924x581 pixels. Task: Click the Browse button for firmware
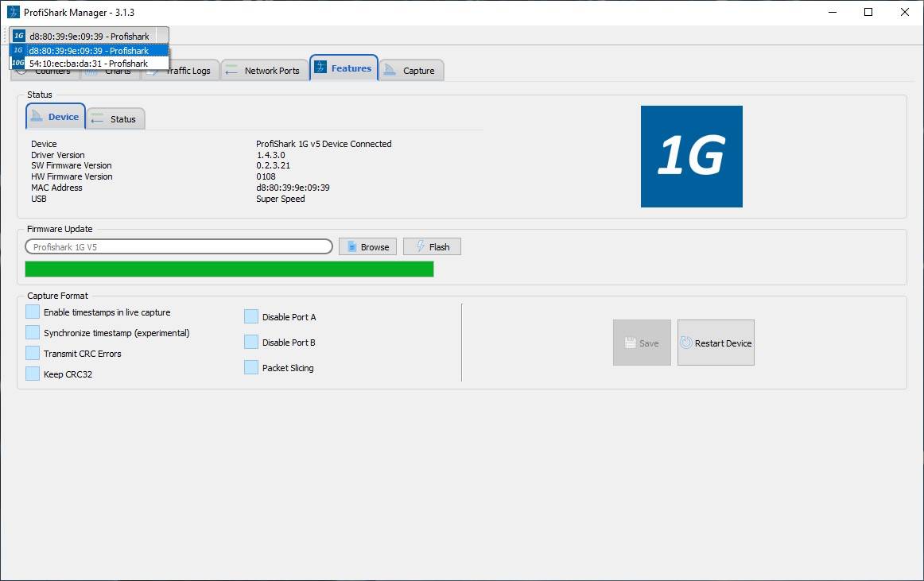[x=367, y=247]
